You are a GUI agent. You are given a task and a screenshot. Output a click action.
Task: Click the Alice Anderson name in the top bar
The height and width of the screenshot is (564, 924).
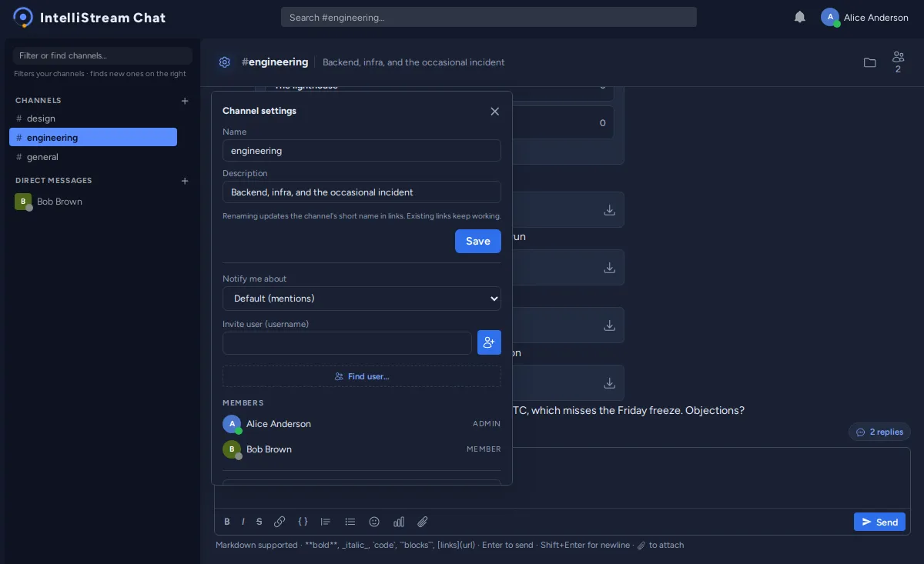(x=876, y=17)
